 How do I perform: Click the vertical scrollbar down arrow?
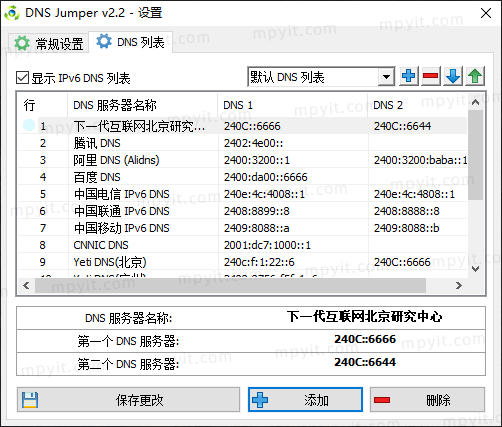click(x=476, y=269)
